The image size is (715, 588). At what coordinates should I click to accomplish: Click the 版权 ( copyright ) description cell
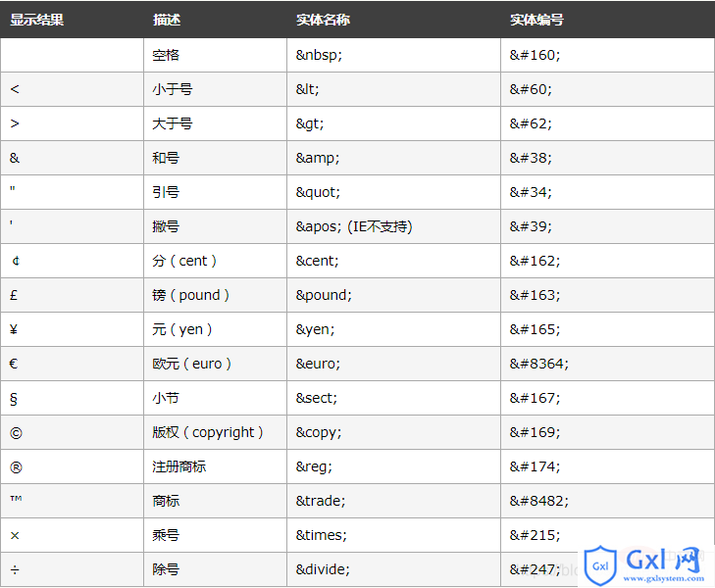tap(215, 432)
